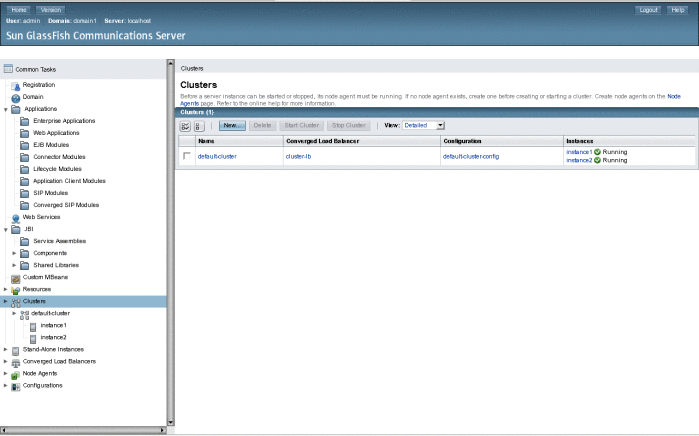Click the Resources icon in tree
The height and width of the screenshot is (436, 699).
(x=16, y=290)
